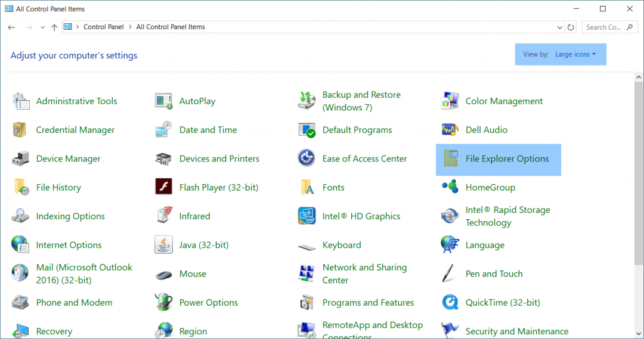This screenshot has height=339, width=644.
Task: Click the Backup and Restore (Windows 7) icon
Action: click(x=306, y=101)
